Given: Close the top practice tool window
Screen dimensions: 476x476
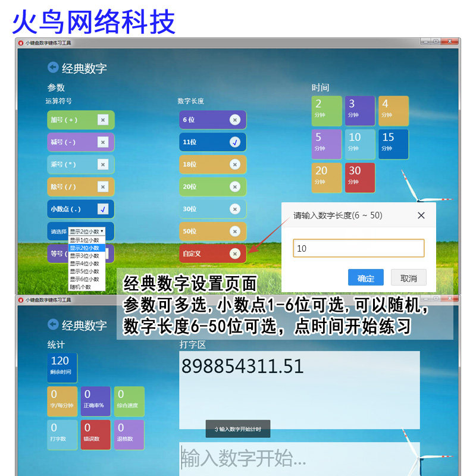Looking at the screenshot, I should pos(450,42).
